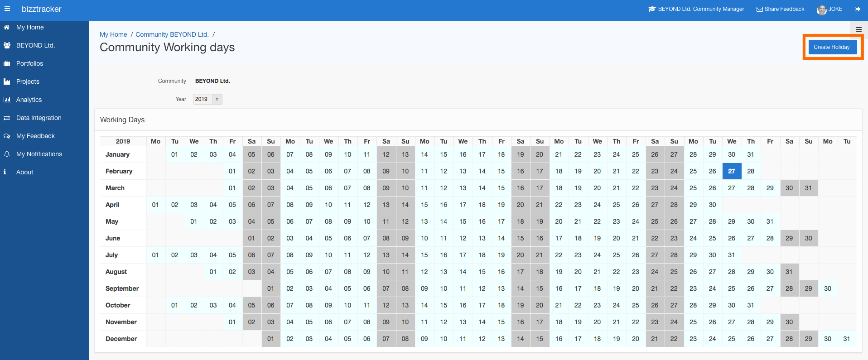
Task: Click the BEYOND Ltd. people icon
Action: click(7, 45)
